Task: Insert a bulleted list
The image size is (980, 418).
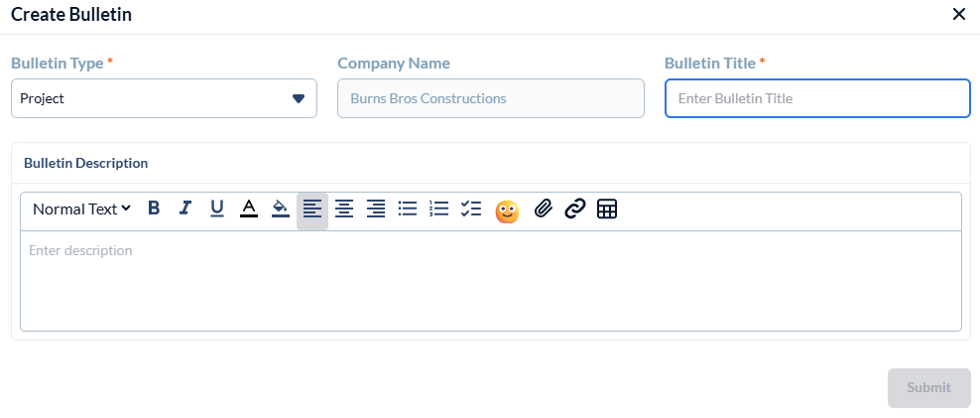Action: click(408, 209)
